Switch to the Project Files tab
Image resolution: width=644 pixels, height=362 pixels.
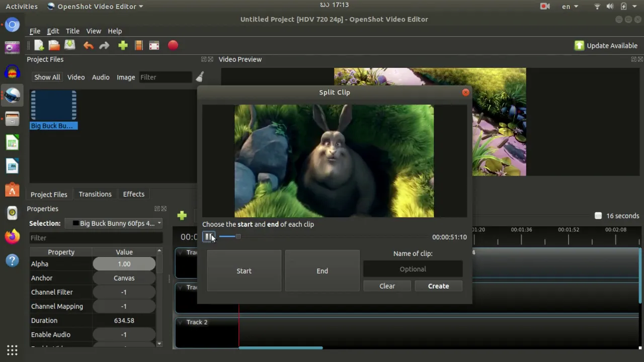(49, 194)
